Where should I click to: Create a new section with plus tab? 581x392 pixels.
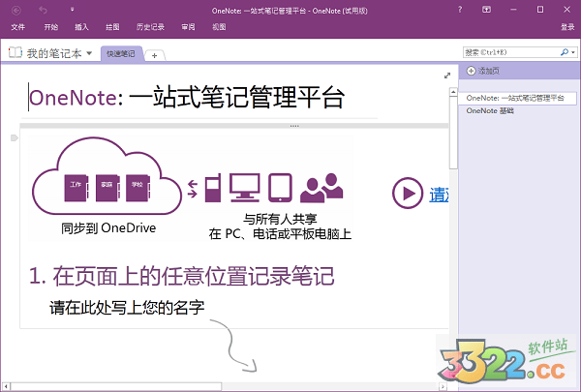click(154, 54)
